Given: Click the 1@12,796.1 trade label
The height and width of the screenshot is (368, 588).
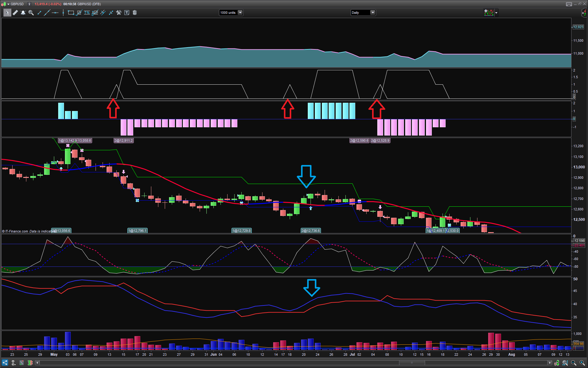Looking at the screenshot, I should [x=138, y=231].
